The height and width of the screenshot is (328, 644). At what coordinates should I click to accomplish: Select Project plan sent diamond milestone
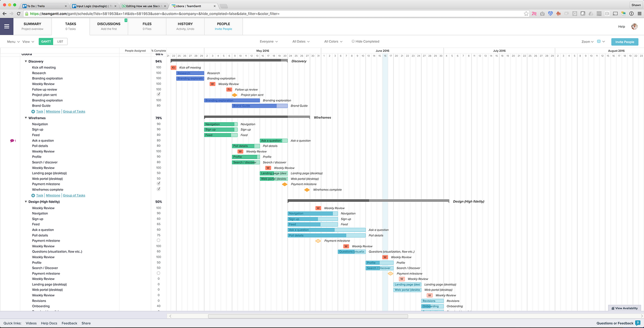coord(235,95)
